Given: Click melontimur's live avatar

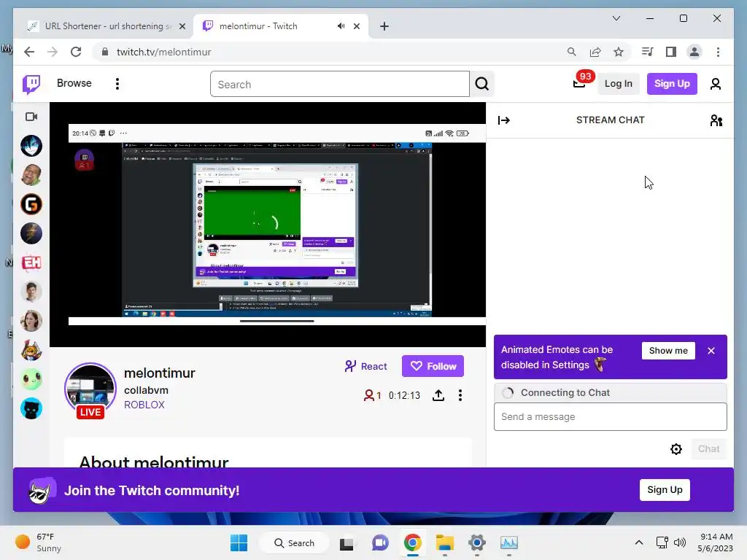Looking at the screenshot, I should pyautogui.click(x=90, y=389).
